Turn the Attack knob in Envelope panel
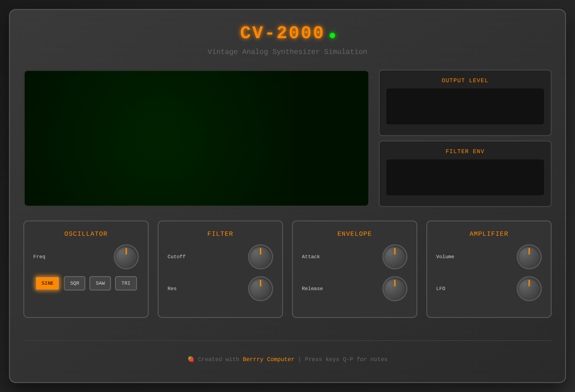This screenshot has width=575, height=392. click(x=394, y=256)
